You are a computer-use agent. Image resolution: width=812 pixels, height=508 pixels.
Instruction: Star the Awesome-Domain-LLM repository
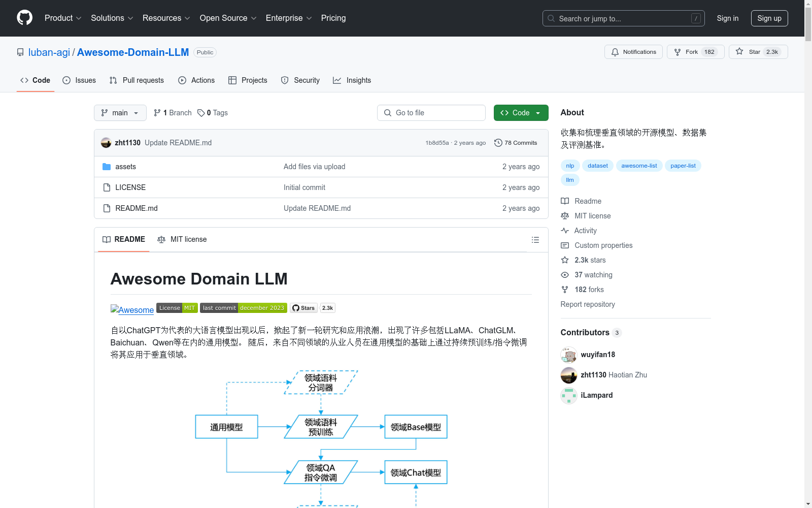coord(758,52)
